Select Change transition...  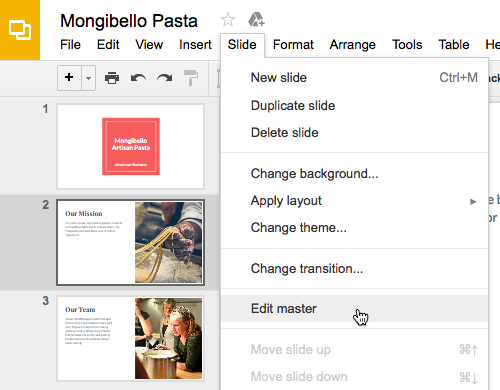coord(355,269)
